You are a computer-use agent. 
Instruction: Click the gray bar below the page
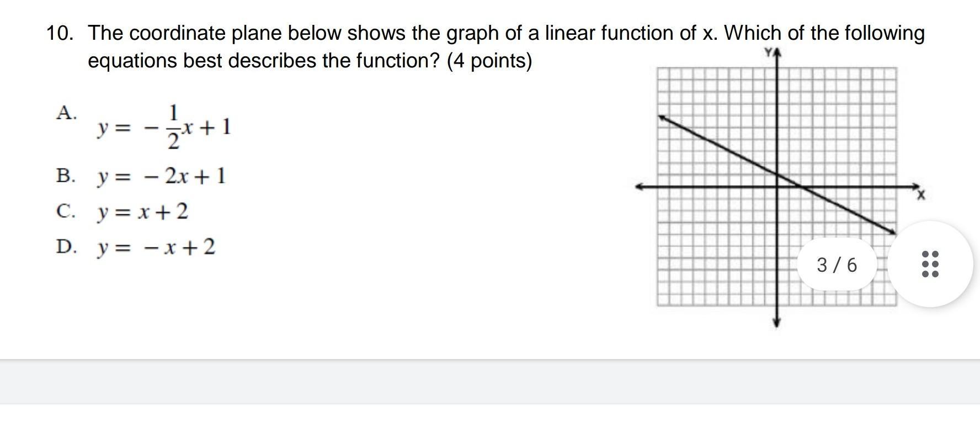point(490,382)
